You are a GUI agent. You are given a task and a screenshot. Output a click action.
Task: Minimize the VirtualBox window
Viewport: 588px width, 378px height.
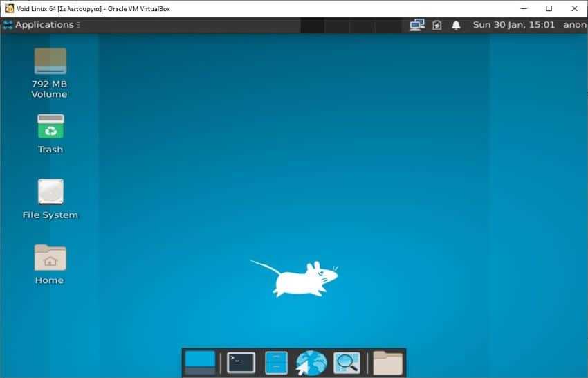[x=524, y=8]
